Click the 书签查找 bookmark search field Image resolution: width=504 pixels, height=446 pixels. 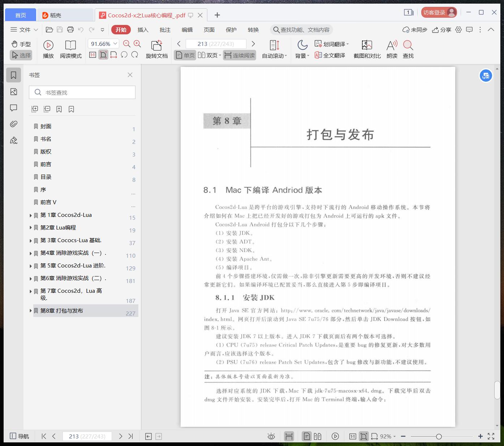[82, 93]
